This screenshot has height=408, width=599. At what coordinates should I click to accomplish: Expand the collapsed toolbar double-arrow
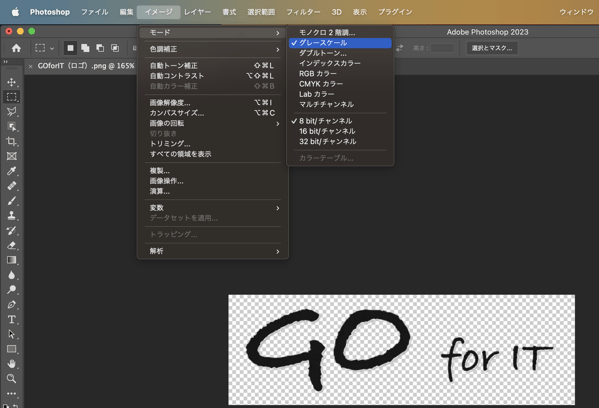[x=5, y=62]
